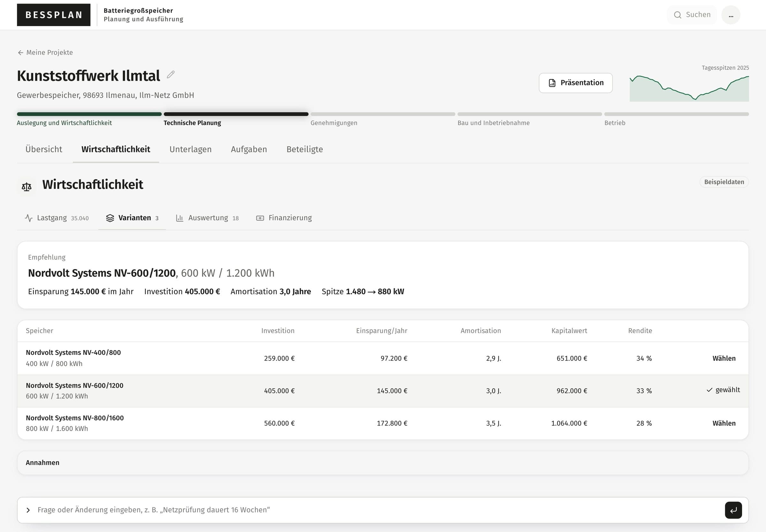Click the BESSPLAN logo
Viewport: 766px width, 532px height.
pos(54,15)
